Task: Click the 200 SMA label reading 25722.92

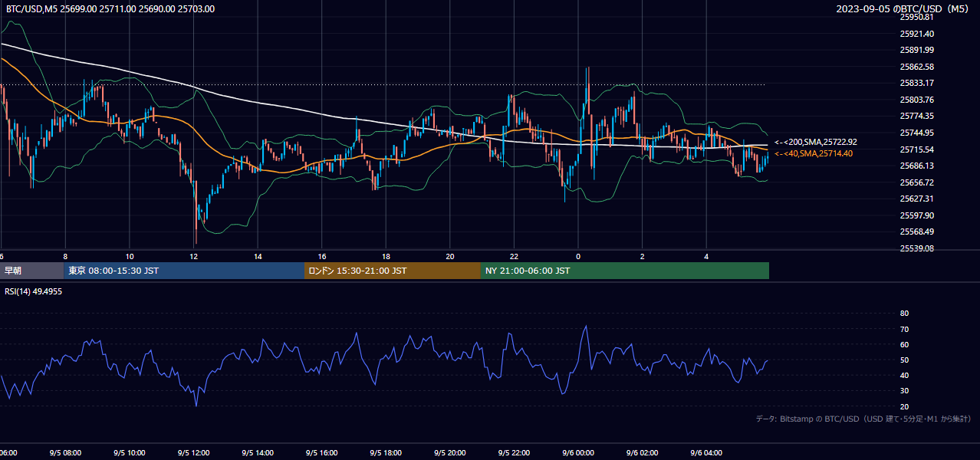Action: (x=816, y=142)
